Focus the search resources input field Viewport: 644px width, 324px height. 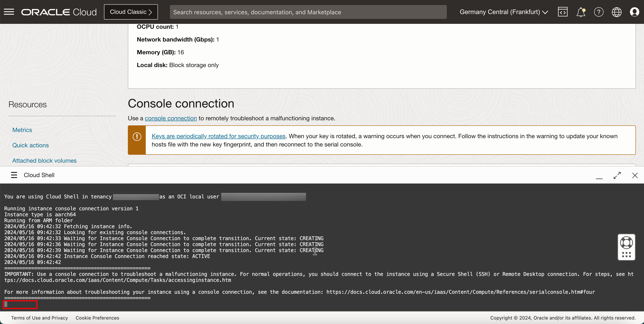click(308, 12)
